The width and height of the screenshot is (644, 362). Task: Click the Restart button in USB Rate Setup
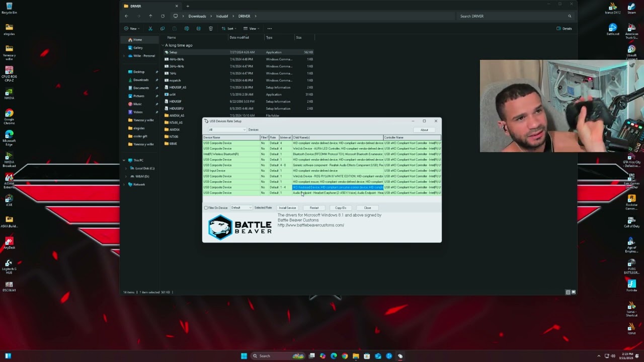pyautogui.click(x=314, y=208)
